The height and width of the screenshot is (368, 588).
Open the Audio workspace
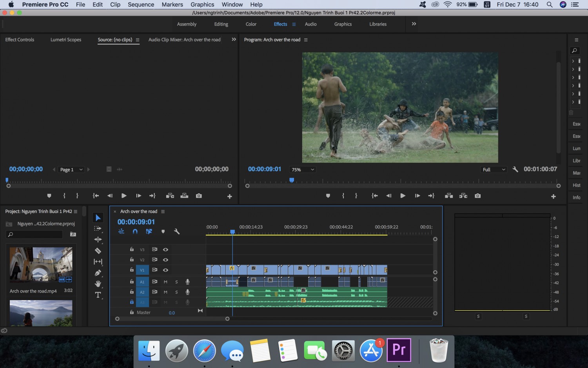(x=311, y=24)
